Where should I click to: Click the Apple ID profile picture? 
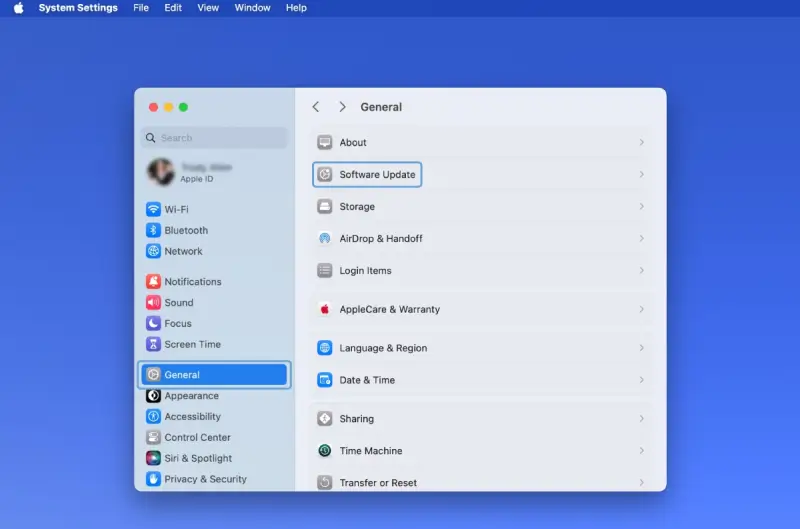[161, 172]
